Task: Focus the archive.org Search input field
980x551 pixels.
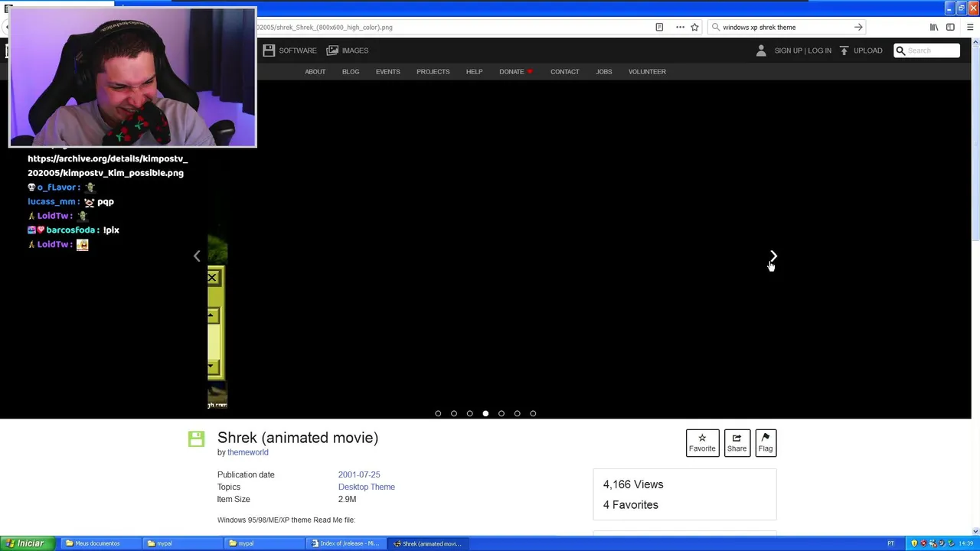Action: (926, 51)
